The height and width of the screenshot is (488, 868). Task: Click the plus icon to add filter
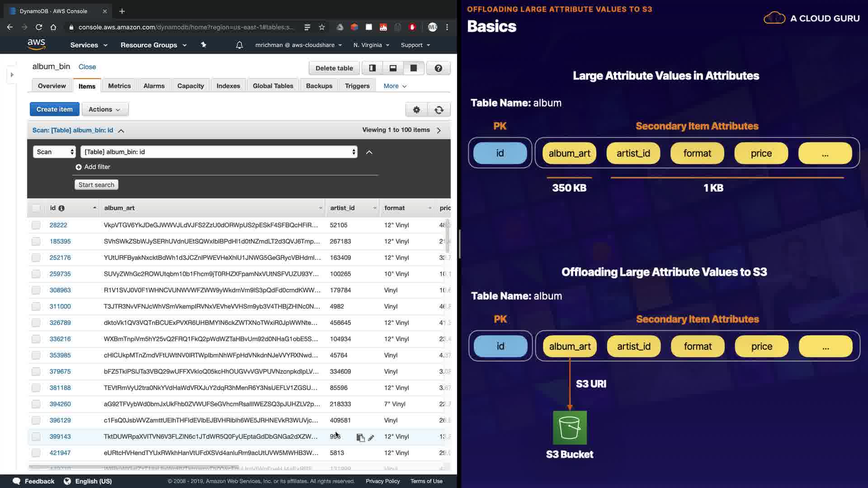click(x=79, y=167)
